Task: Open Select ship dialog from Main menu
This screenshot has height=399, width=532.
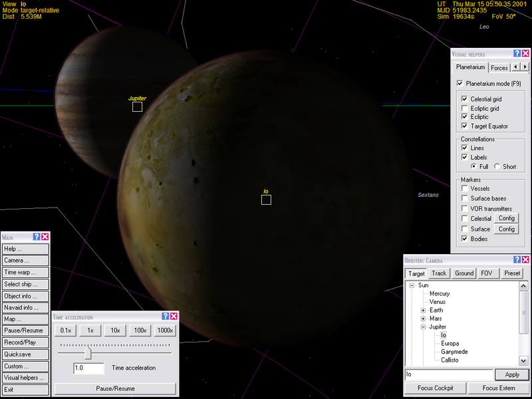Action: (x=25, y=285)
